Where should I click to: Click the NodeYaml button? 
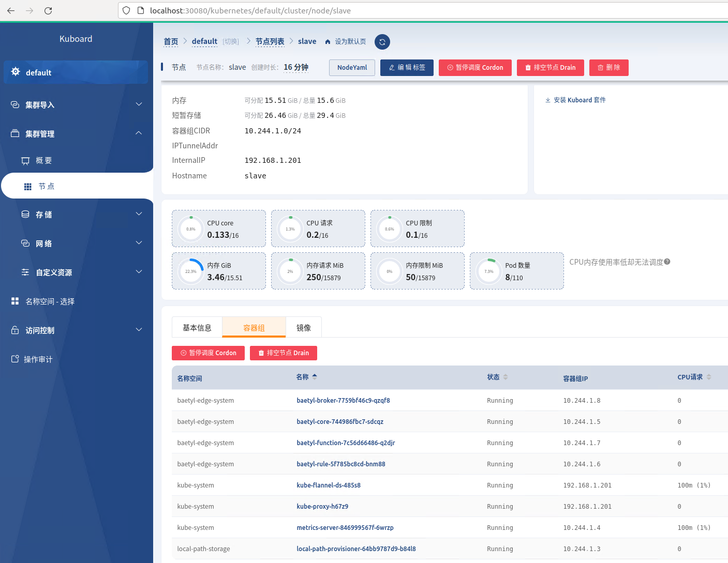coord(352,68)
